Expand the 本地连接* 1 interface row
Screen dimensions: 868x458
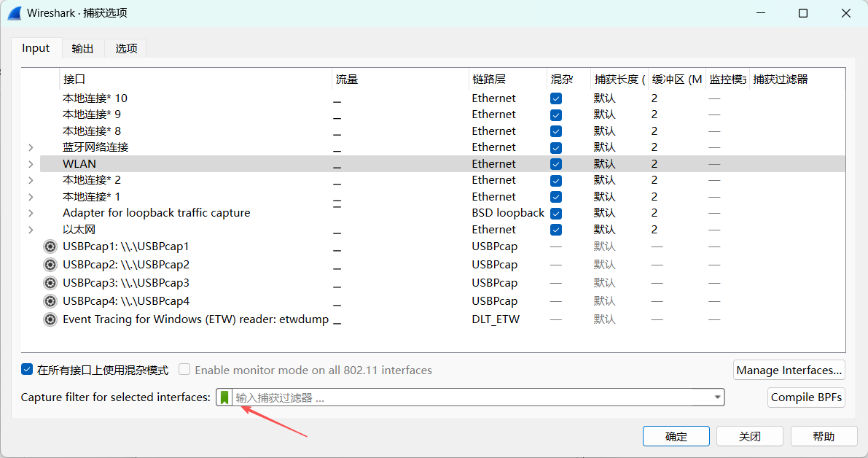(x=31, y=197)
